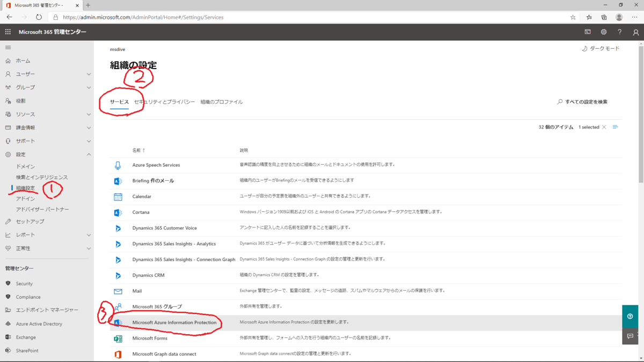Open the browser menu ellipsis
Screen dimensions: 644x362
point(635,17)
